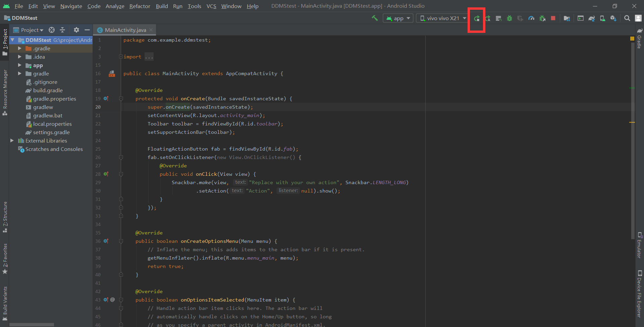644x327 pixels.
Task: Toggle Resource Manager tool window
Action: click(5, 93)
